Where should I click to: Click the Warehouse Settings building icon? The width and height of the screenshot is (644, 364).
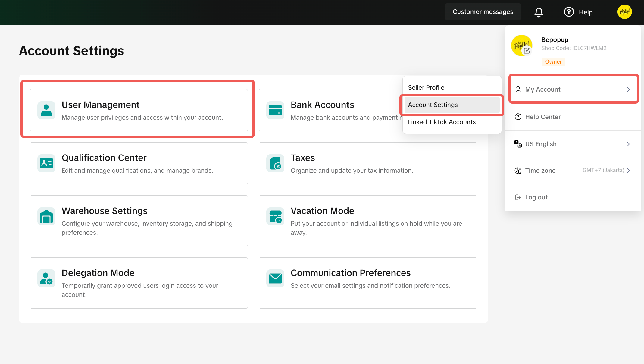tap(46, 216)
